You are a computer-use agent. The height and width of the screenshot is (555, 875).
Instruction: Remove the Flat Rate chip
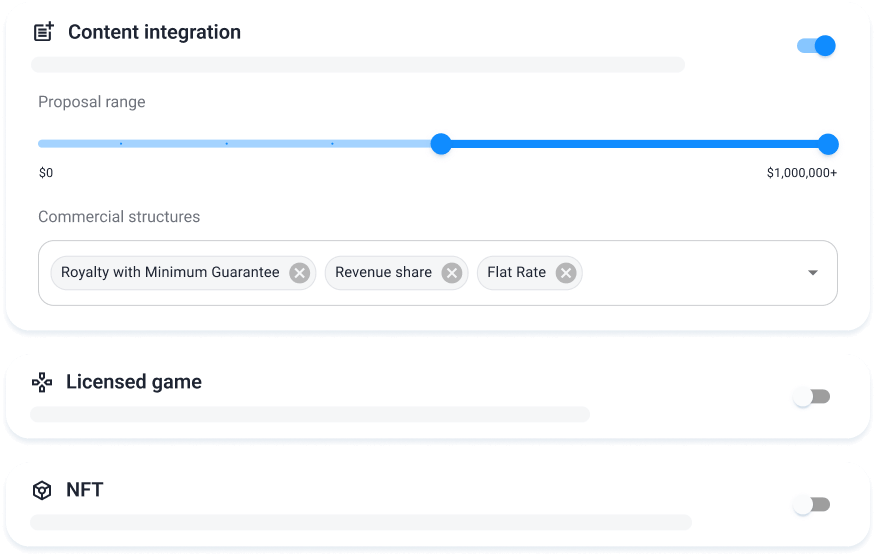tap(566, 273)
